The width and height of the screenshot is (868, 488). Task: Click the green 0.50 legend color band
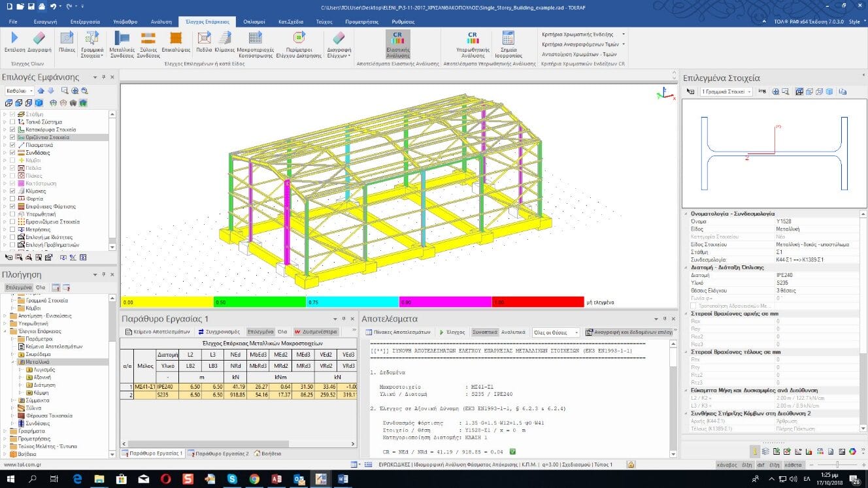pyautogui.click(x=259, y=302)
